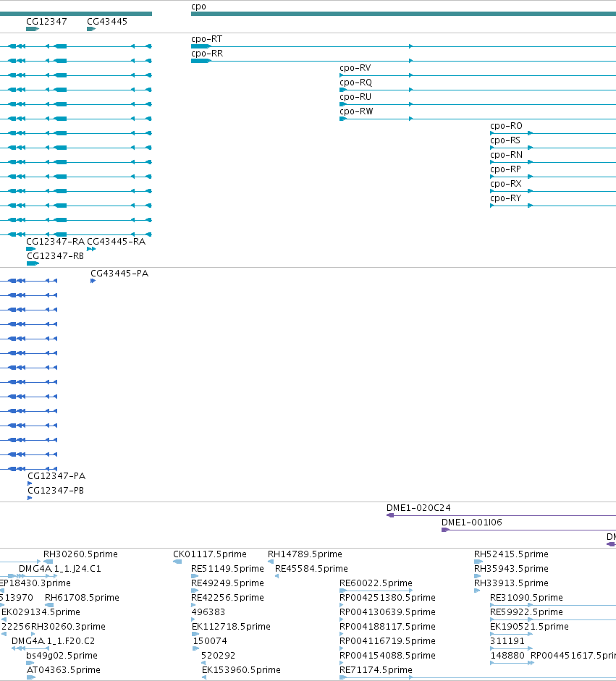Select the cpo-RN transcript label
Viewport: 616px width, 681px height.
click(x=506, y=155)
